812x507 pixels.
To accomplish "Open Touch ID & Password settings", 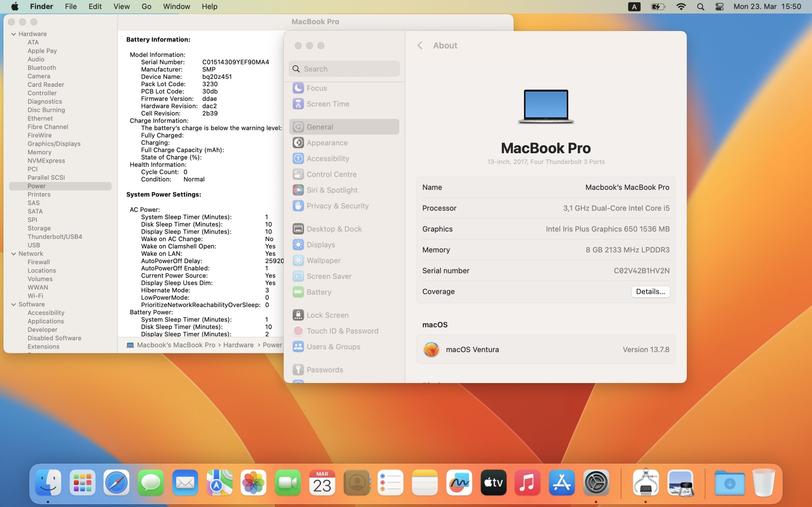I will click(x=342, y=331).
